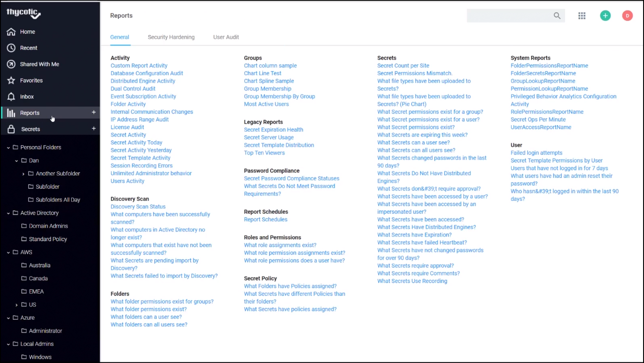Open the Failed login attempts report

click(536, 153)
